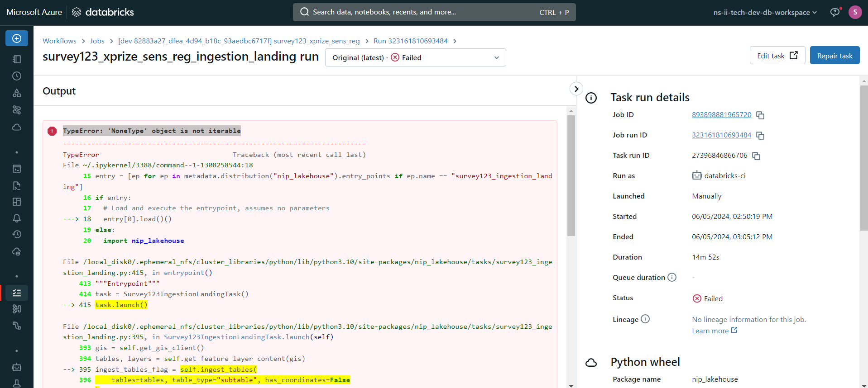Open Learn more lineage link
868x388 pixels.
pos(715,331)
